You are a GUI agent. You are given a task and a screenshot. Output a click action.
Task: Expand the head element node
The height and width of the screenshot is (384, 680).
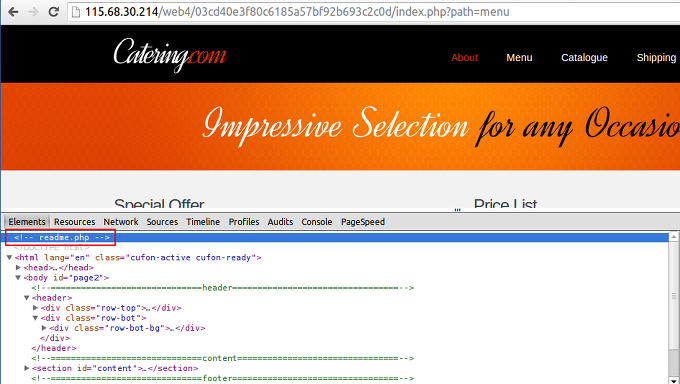pyautogui.click(x=18, y=268)
